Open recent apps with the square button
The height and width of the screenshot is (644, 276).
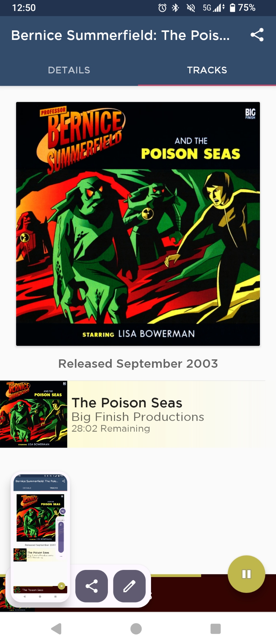click(215, 629)
